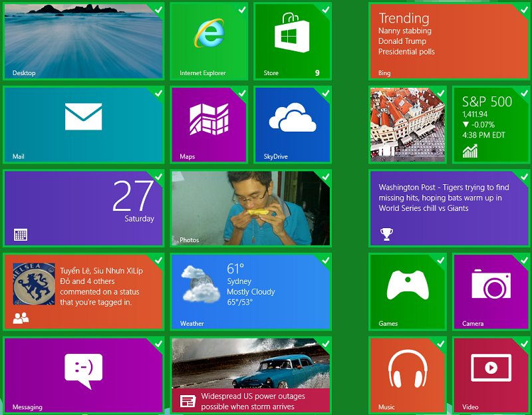The image size is (532, 415).
Task: Uncheck the Store tile checkmark
Action: [x=325, y=10]
